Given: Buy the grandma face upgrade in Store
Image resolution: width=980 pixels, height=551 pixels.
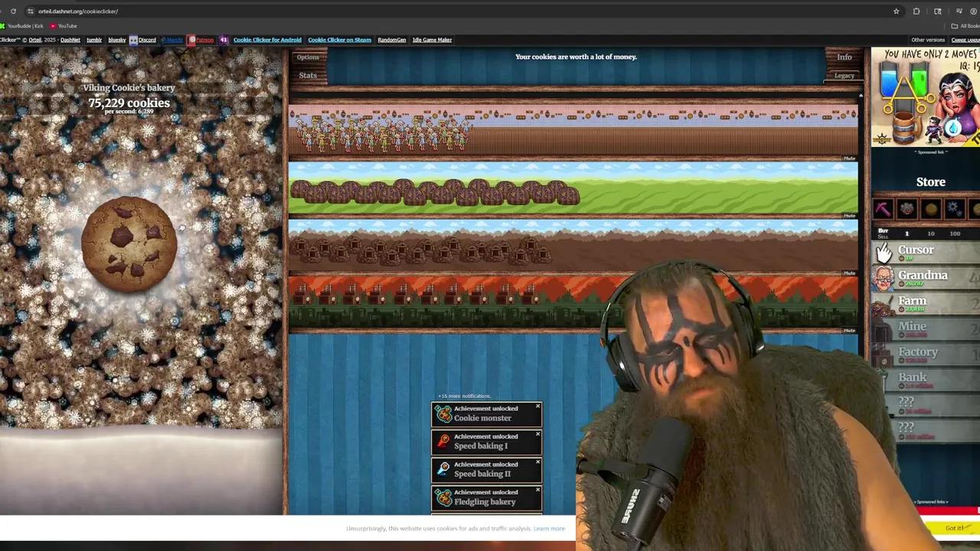Looking at the screenshot, I should pyautogui.click(x=906, y=209).
